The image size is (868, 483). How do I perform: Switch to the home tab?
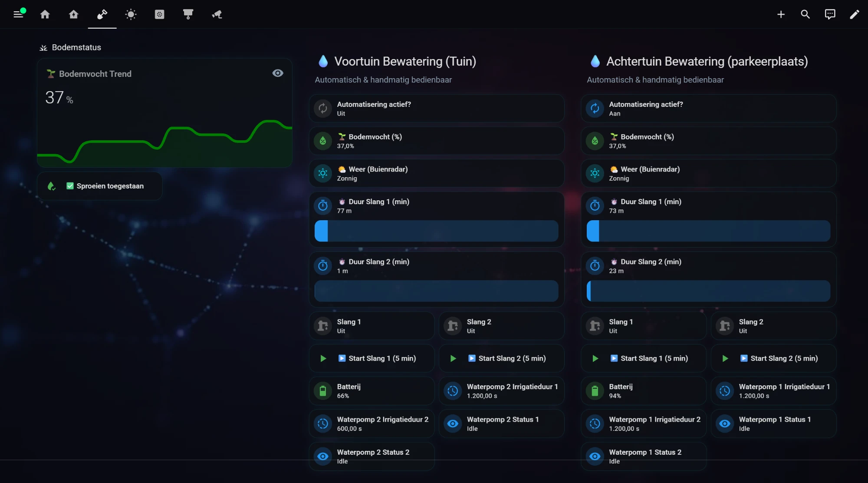[45, 14]
